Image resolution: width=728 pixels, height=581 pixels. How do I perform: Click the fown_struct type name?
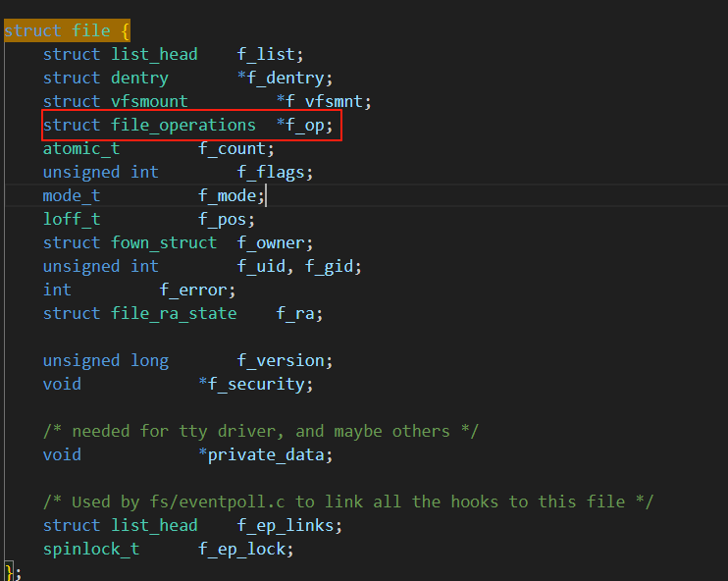pos(164,242)
